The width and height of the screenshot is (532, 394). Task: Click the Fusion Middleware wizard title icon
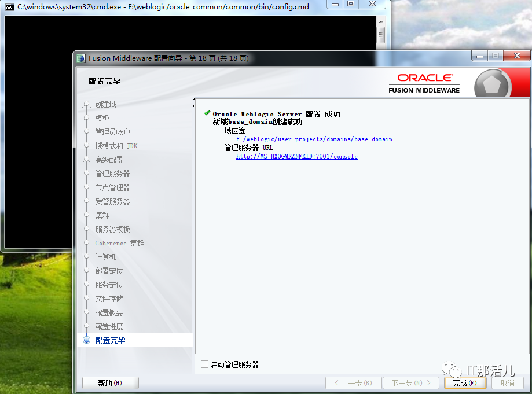80,58
